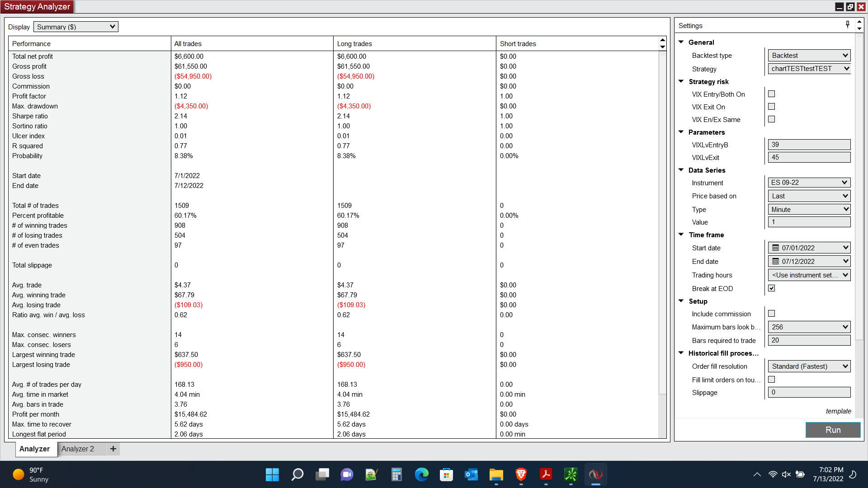
Task: Uncheck the Break at EOD checkbox
Action: click(x=772, y=288)
